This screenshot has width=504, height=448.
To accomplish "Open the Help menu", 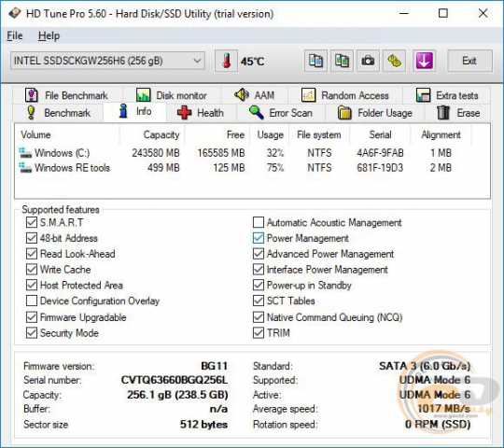I will (x=49, y=35).
